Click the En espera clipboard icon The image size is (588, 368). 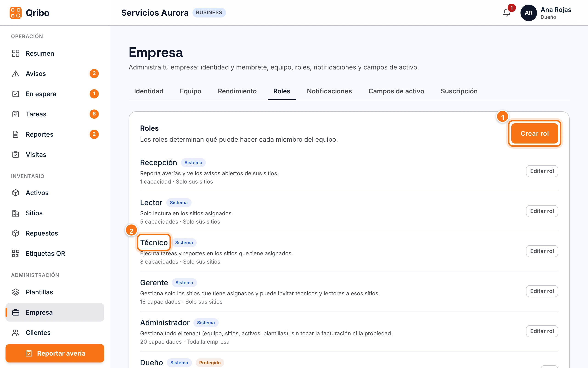(x=16, y=94)
